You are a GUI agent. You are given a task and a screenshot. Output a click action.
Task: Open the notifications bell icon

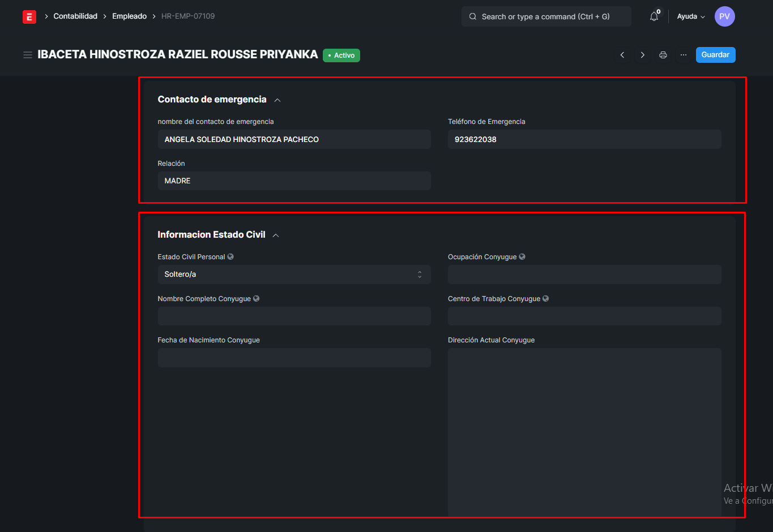coord(654,16)
